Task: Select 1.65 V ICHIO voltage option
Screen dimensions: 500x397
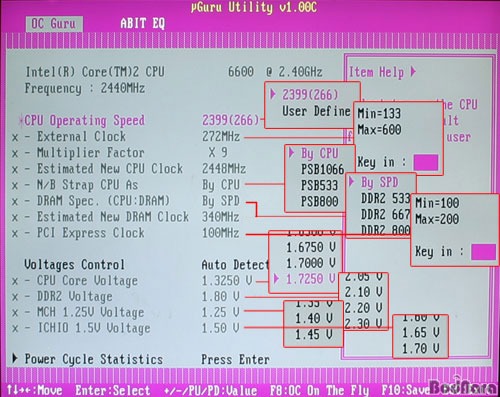Action: coord(420,333)
